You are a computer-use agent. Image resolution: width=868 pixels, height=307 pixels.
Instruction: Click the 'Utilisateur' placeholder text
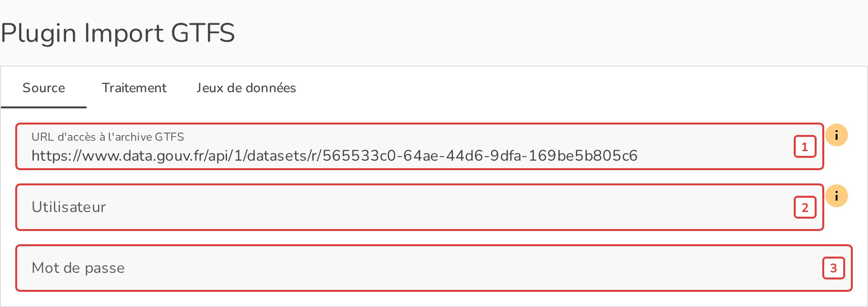tap(69, 207)
